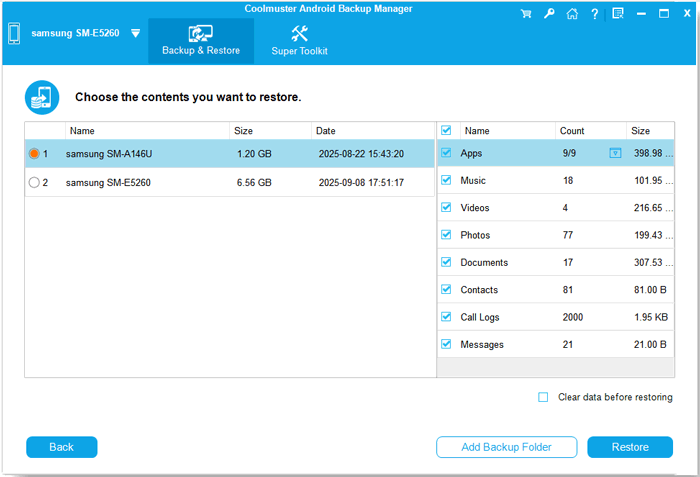Open the shopping cart purchase icon
Viewport: 700px width, 477px height.
coord(527,14)
